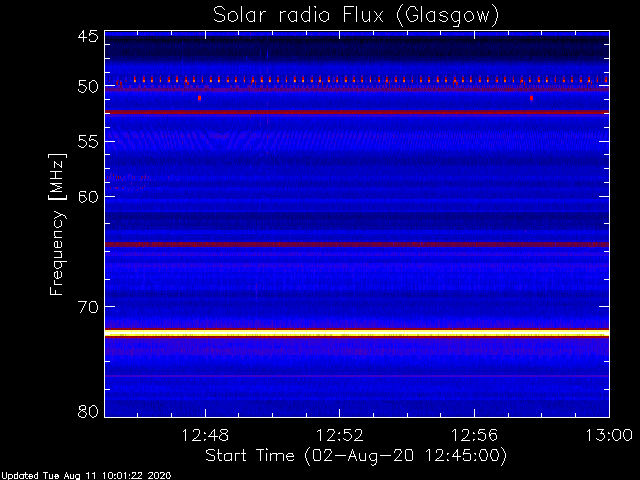The height and width of the screenshot is (480, 640).
Task: Click the 60 frequency tick label
Action: 88,197
